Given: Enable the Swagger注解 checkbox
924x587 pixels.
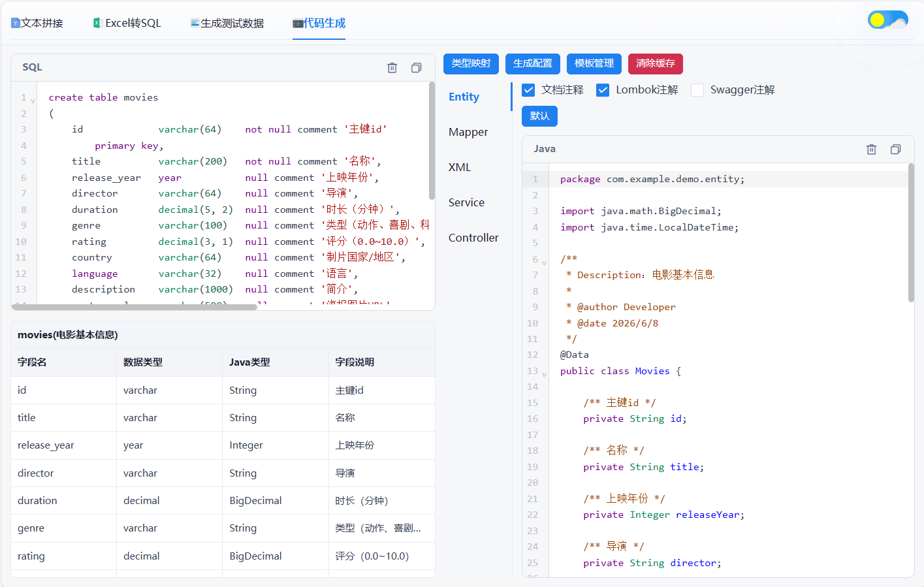Looking at the screenshot, I should click(x=697, y=90).
